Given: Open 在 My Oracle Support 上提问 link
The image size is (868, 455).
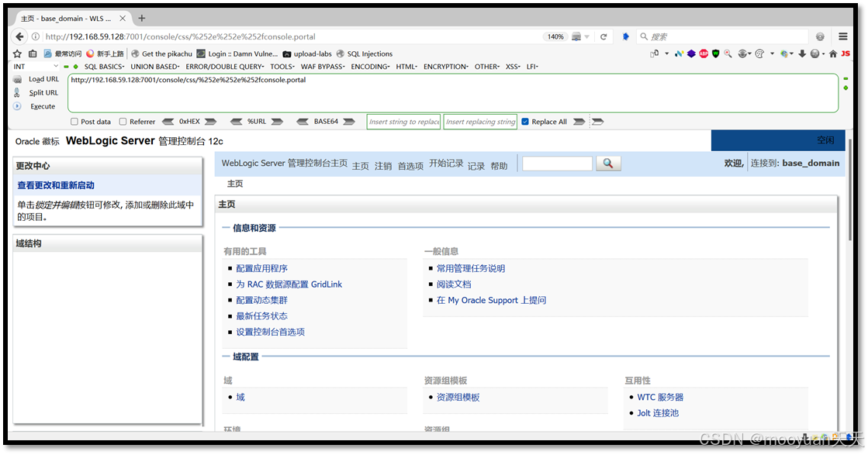Looking at the screenshot, I should point(491,300).
